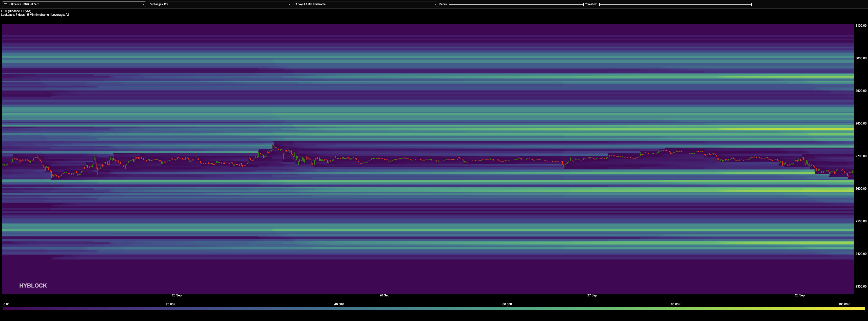Open the 7 days | 5 Min timeframe dropdown
The image size is (868, 321).
365,4
